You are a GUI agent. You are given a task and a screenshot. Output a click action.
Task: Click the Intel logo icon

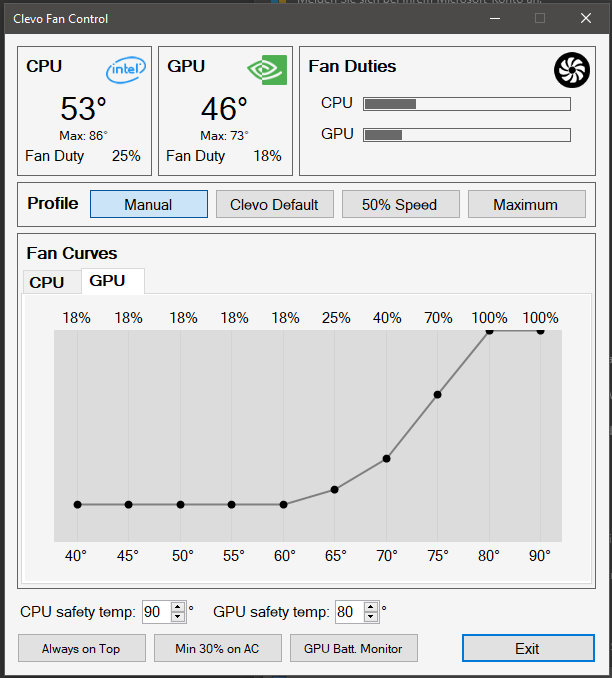(126, 69)
